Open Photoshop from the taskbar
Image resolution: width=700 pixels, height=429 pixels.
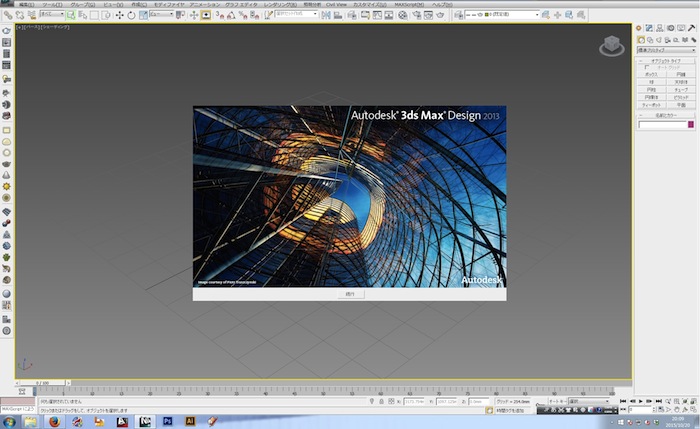pos(167,421)
